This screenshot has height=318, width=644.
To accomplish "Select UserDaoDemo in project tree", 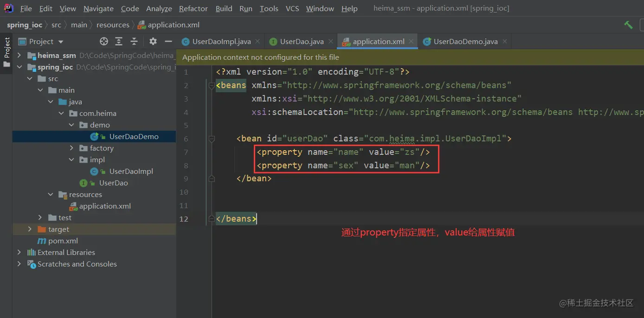I will tap(134, 137).
